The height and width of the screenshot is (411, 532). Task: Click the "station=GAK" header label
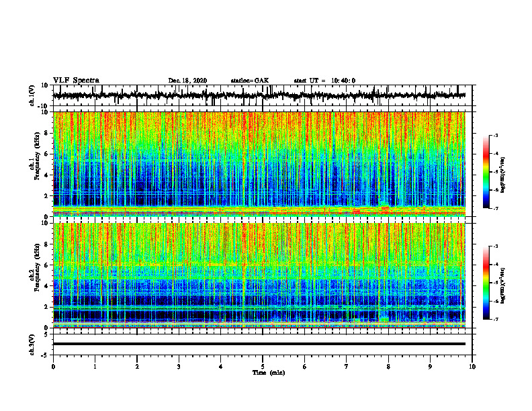click(250, 81)
